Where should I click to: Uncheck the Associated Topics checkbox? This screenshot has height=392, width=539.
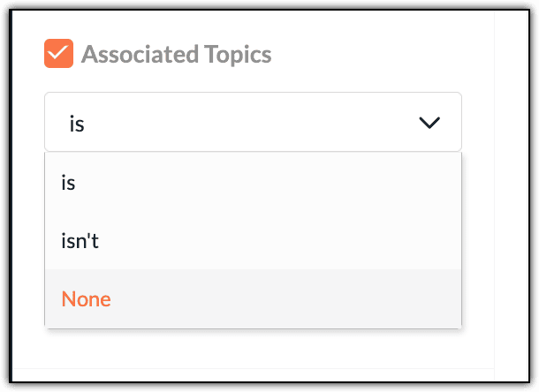(58, 54)
